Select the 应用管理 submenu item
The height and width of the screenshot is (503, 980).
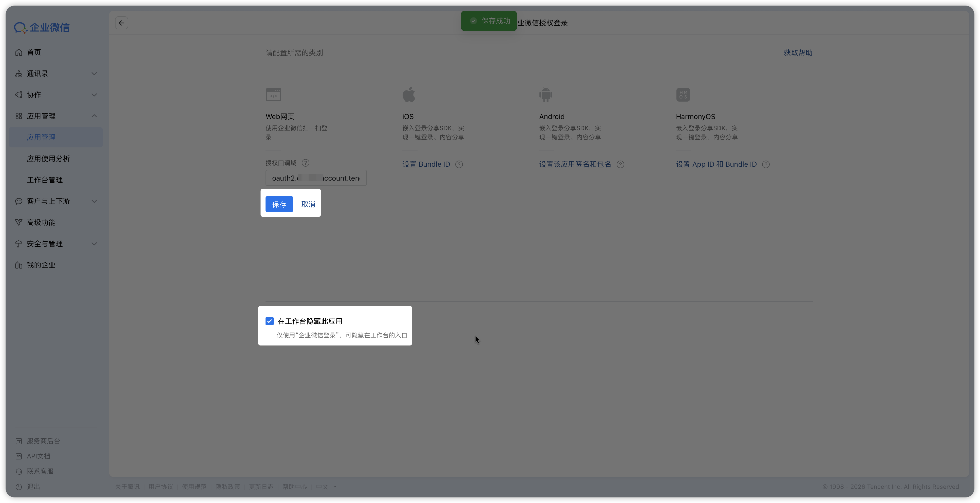point(55,137)
